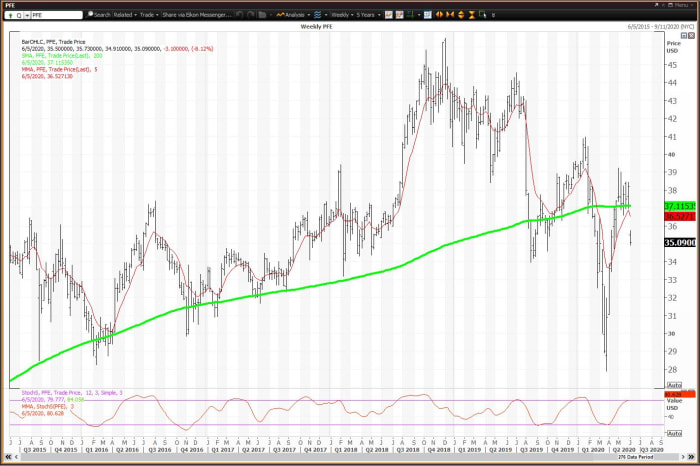This screenshot has width=700, height=466.
Task: Toggle Auto scale on the price axis
Action: tap(674, 385)
